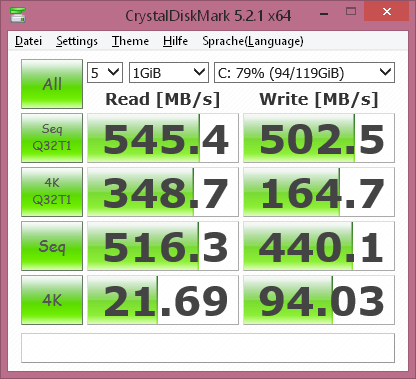This screenshot has width=416, height=379.
Task: Start the 4K Q32T1 test
Action: [x=52, y=192]
